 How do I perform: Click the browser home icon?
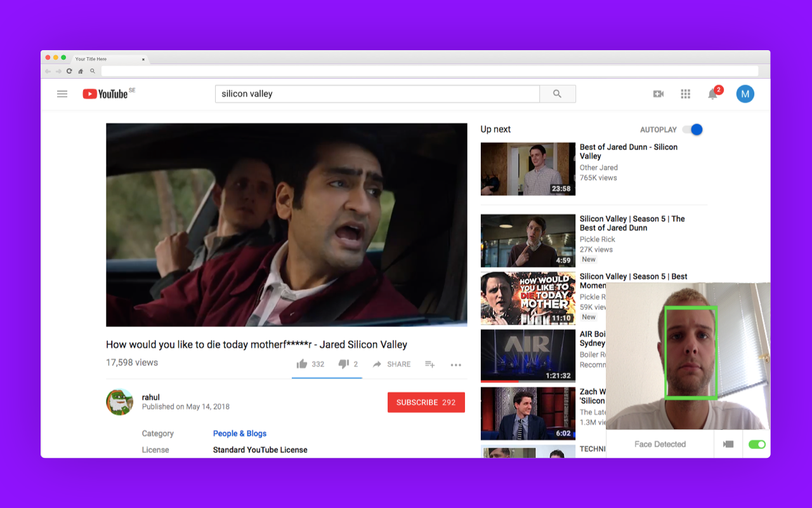(x=81, y=71)
